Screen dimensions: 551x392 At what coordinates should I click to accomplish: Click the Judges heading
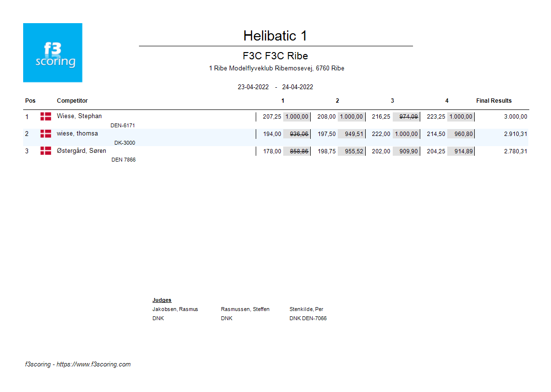pyautogui.click(x=162, y=300)
